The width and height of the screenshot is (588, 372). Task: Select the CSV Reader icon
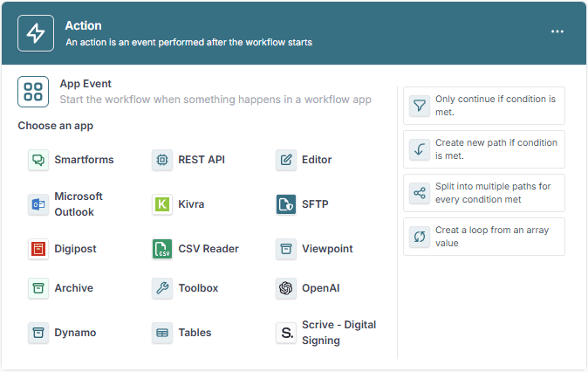pos(162,249)
